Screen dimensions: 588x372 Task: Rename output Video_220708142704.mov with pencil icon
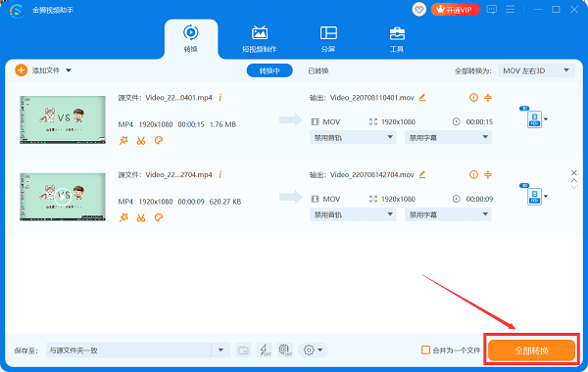pos(422,174)
